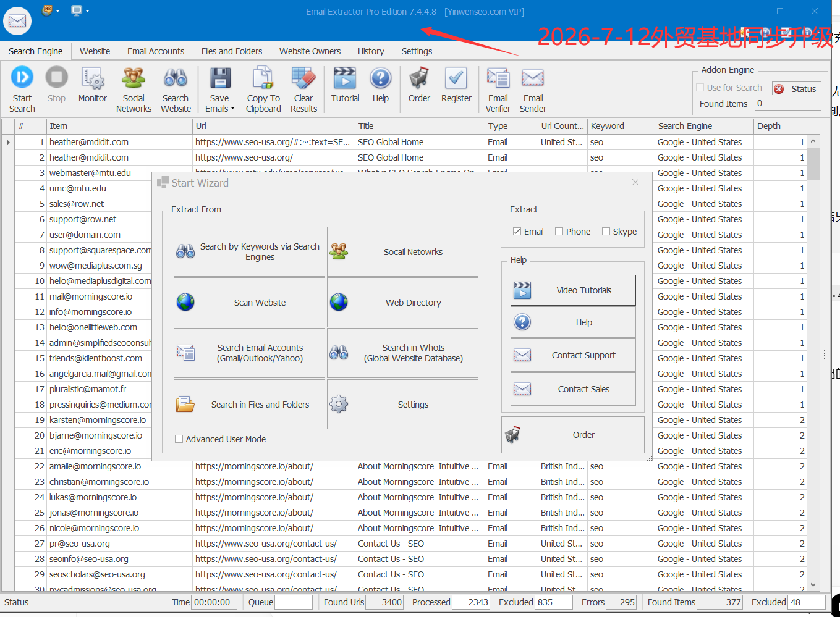Choose Web Directory in Start Wizard

402,303
